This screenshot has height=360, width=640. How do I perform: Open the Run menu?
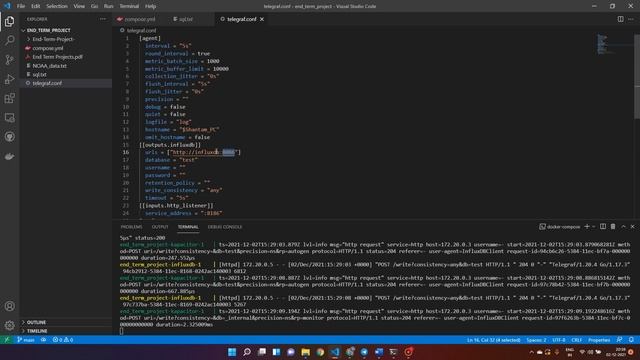point(109,6)
